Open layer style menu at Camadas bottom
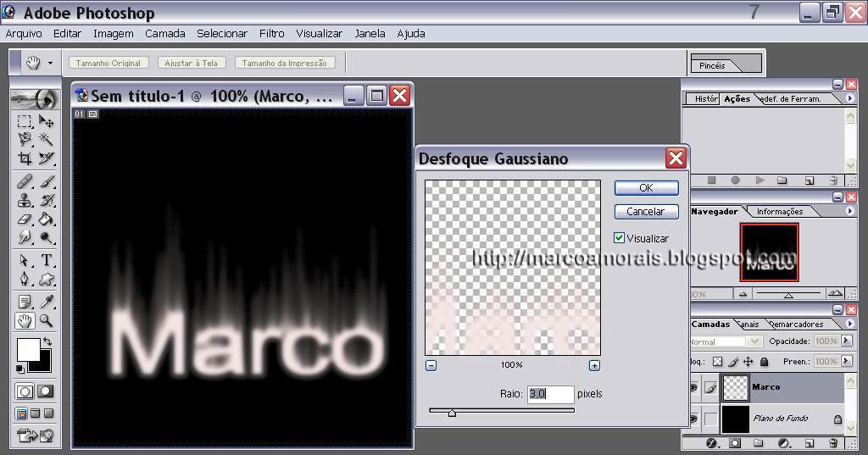868x455 pixels. [712, 443]
